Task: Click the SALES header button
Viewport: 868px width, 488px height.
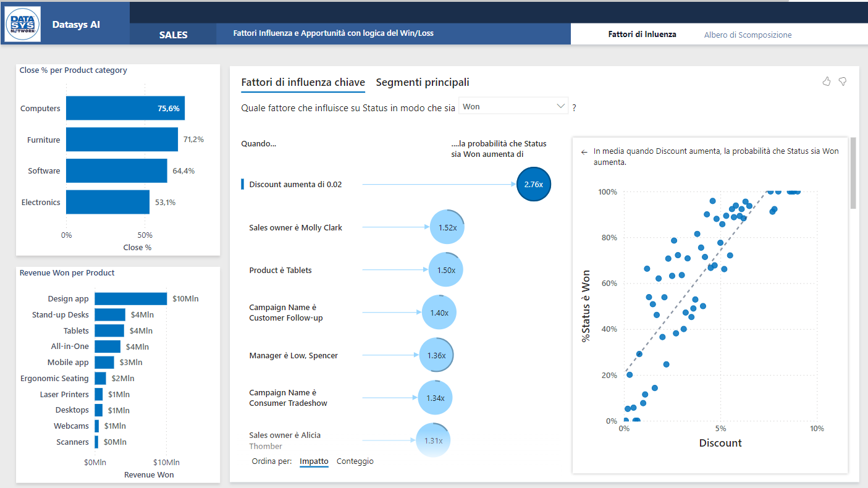Action: (x=173, y=35)
